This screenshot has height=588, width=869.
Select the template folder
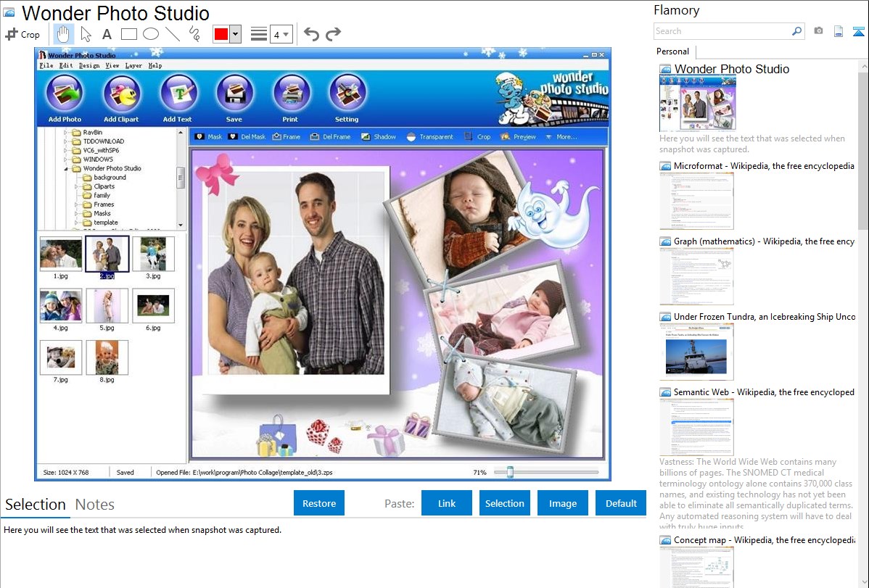coord(100,223)
